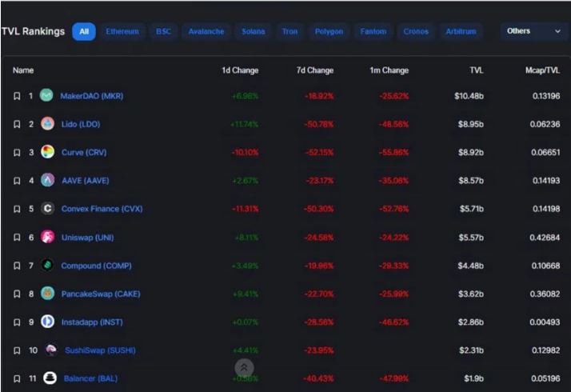Open the MakerDAO (MKR) link

92,96
